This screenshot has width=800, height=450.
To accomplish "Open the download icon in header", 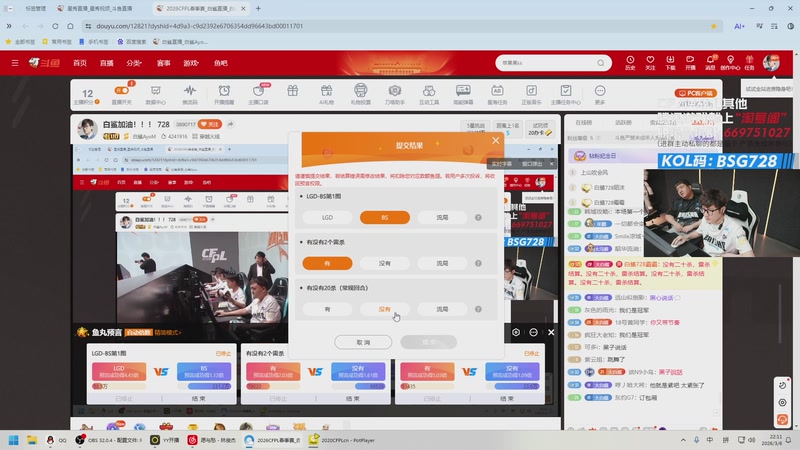I will tap(670, 62).
